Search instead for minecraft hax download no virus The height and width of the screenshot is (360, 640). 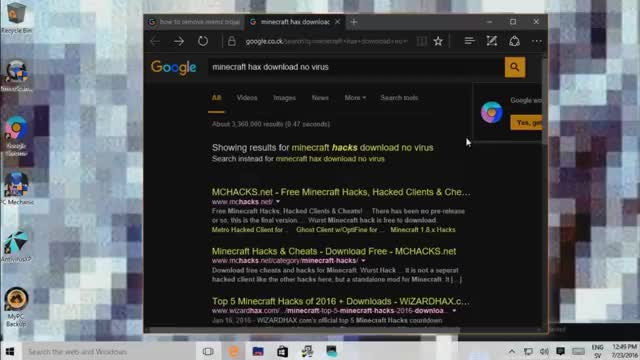pyautogui.click(x=330, y=159)
